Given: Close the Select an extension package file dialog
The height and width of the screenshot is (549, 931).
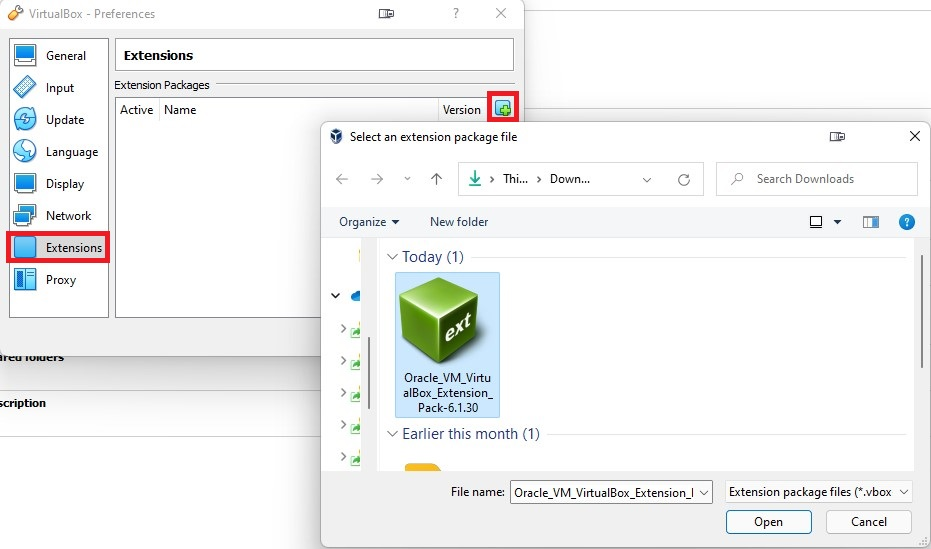Looking at the screenshot, I should click(x=914, y=137).
